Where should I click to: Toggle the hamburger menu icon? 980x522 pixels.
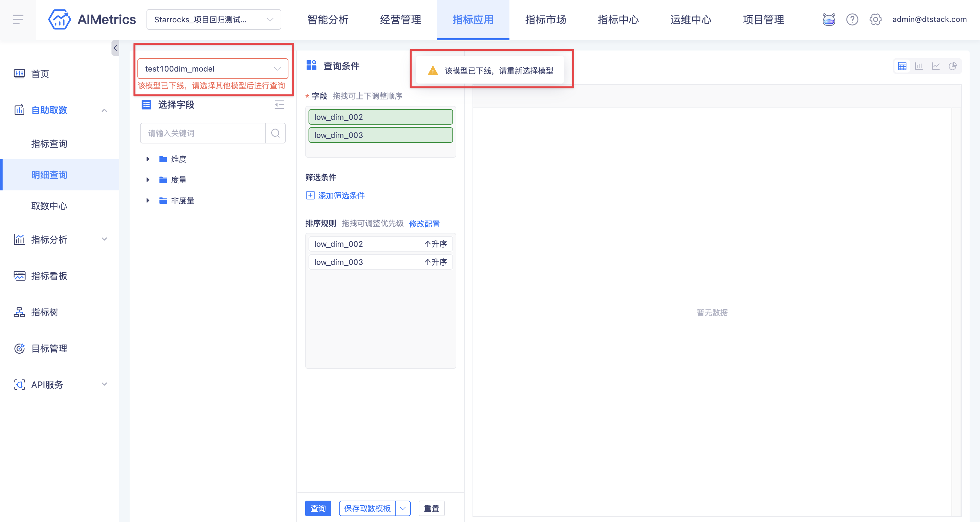coord(18,19)
